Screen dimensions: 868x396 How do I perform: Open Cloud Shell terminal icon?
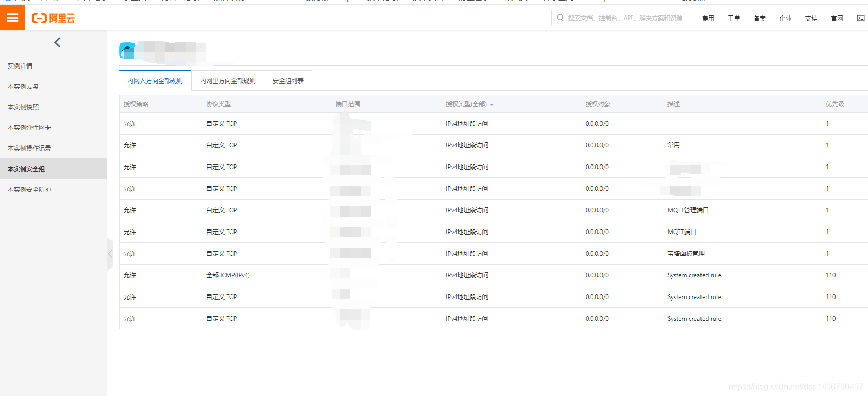point(860,18)
